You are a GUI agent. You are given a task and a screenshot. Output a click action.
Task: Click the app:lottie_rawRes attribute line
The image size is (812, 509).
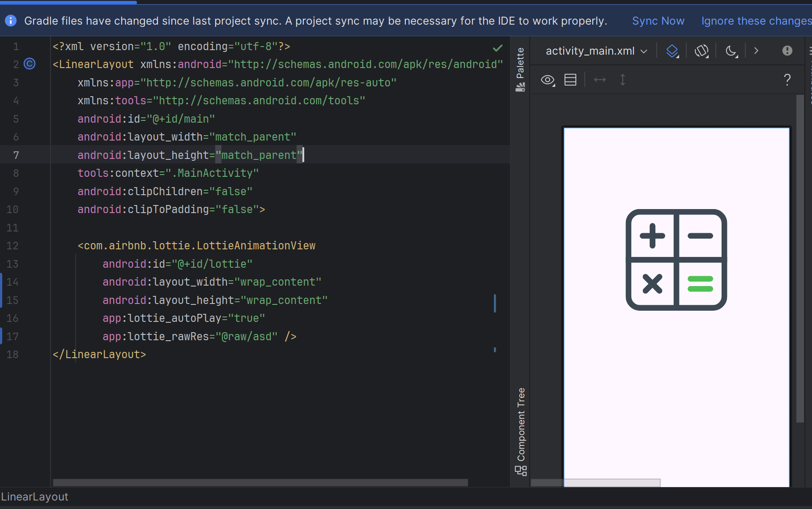pos(199,337)
